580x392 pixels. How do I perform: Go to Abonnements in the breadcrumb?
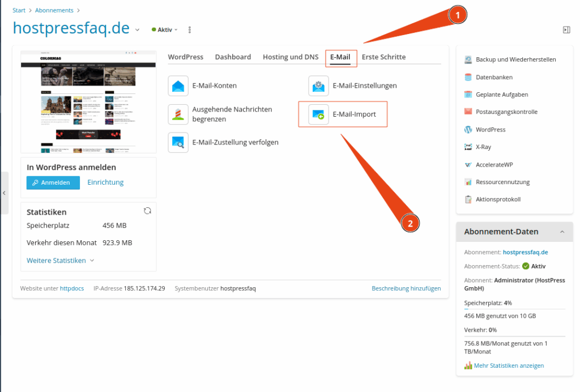(54, 10)
